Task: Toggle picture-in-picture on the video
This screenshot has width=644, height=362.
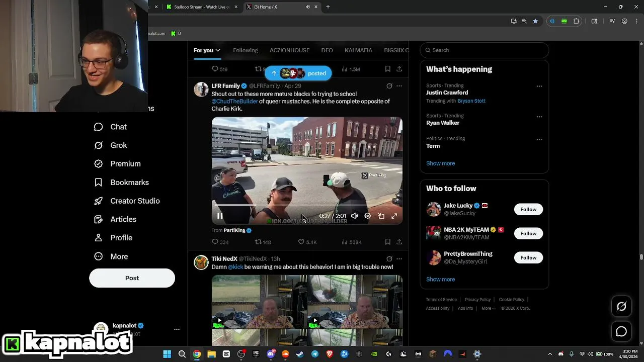Action: [x=381, y=216]
